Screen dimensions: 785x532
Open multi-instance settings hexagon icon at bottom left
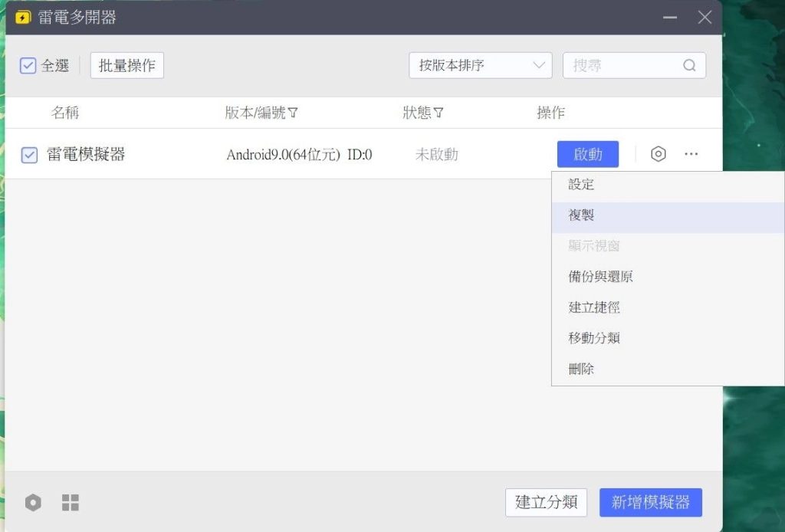click(x=32, y=503)
